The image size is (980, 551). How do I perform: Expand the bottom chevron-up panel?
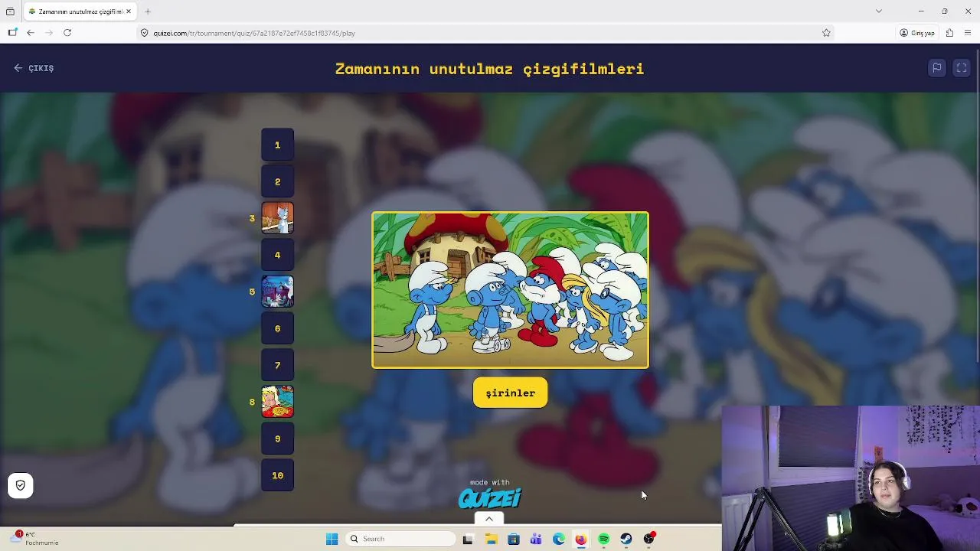click(488, 519)
